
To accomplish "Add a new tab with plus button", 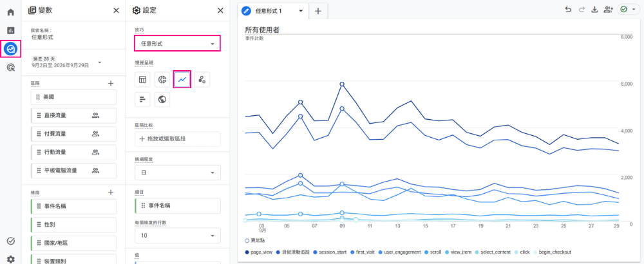I will click(x=318, y=11).
